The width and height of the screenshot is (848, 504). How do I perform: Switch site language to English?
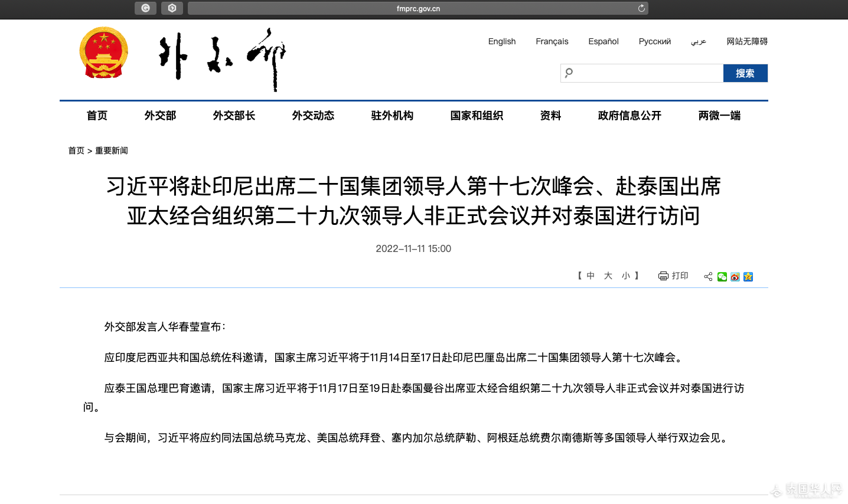pos(501,41)
